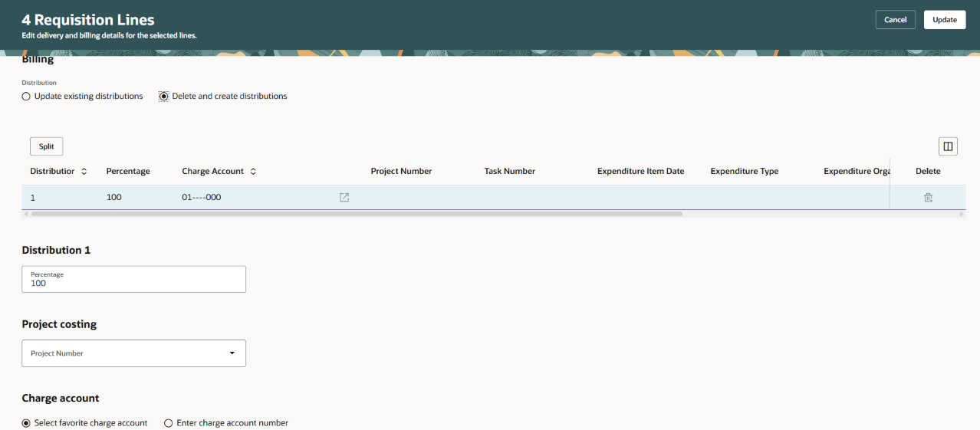980x430 pixels.
Task: Click the scrollbar's left arrow
Action: 26,214
